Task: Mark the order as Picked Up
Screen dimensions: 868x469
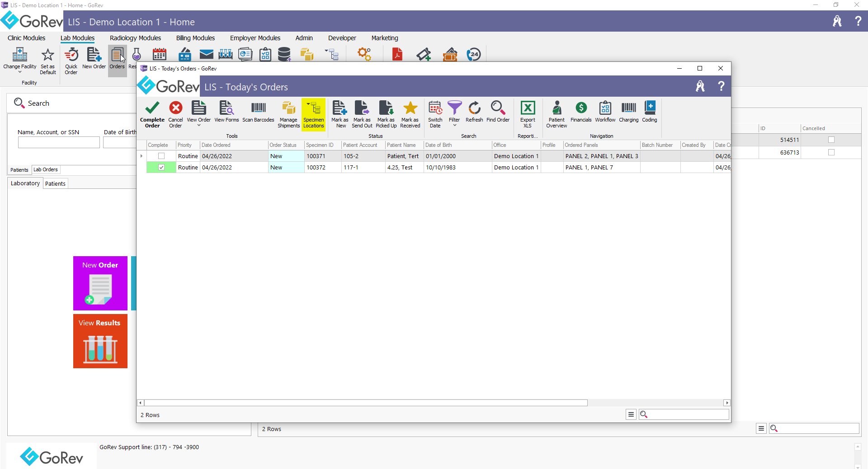Action: (386, 114)
